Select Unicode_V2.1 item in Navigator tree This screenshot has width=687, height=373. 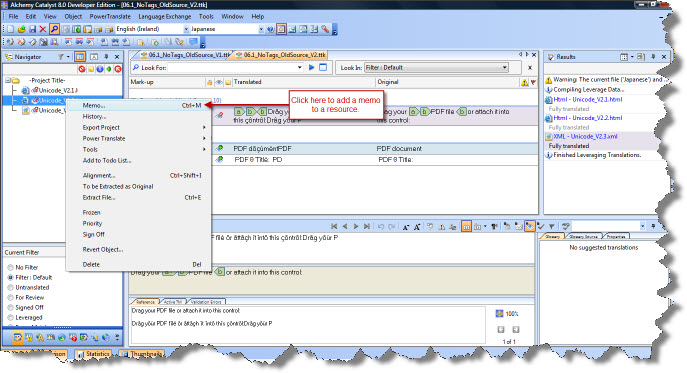coord(57,91)
